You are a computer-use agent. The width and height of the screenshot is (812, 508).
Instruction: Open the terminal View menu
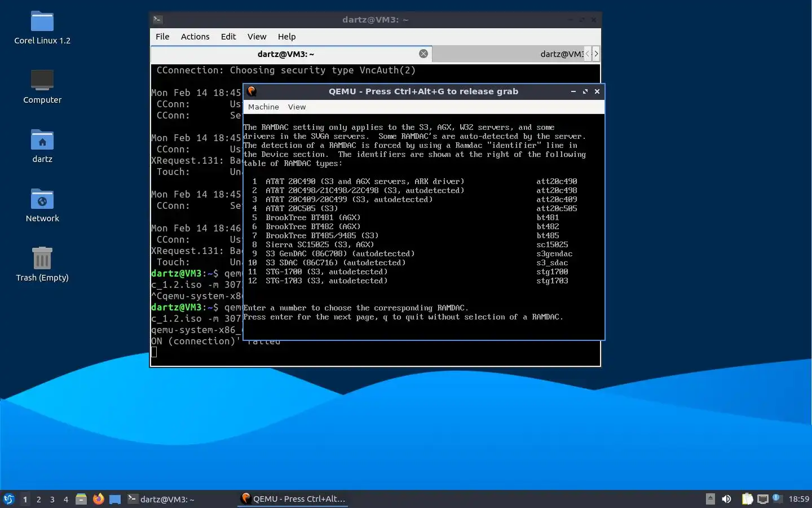tap(257, 37)
